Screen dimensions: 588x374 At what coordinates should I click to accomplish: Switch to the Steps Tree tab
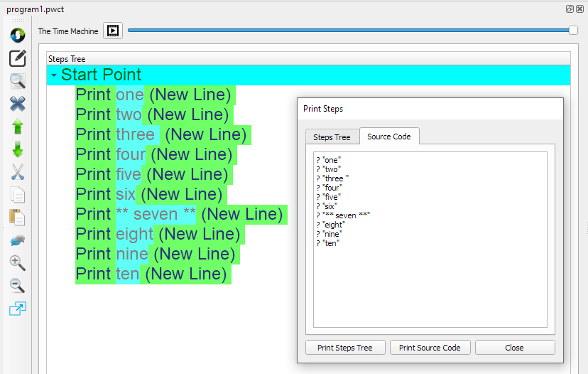click(x=332, y=137)
